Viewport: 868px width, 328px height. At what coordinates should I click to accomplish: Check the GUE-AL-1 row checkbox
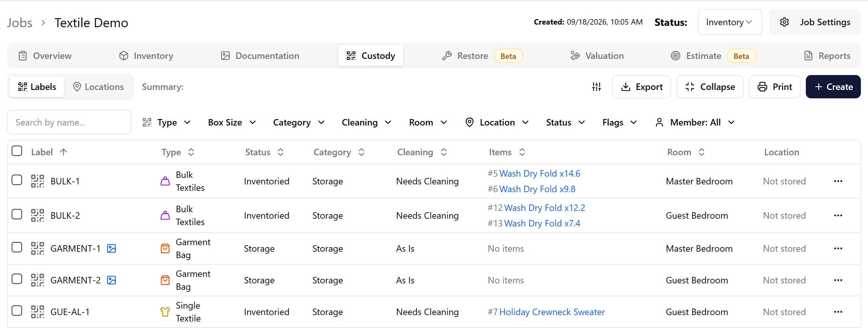17,311
